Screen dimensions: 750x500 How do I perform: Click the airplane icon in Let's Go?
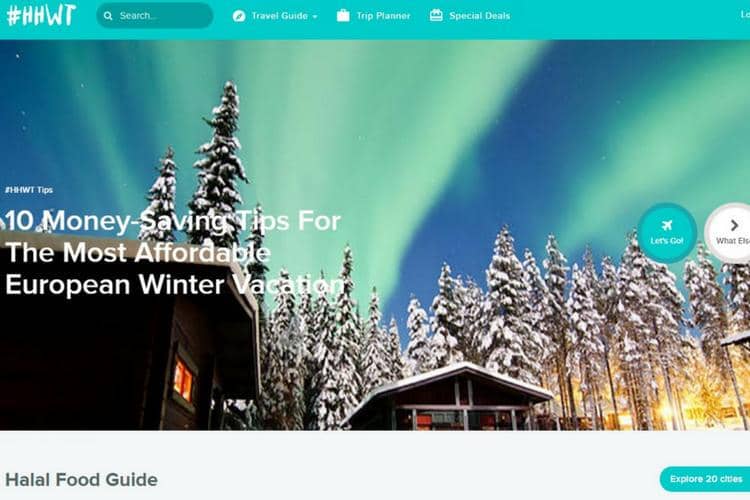pos(667,225)
